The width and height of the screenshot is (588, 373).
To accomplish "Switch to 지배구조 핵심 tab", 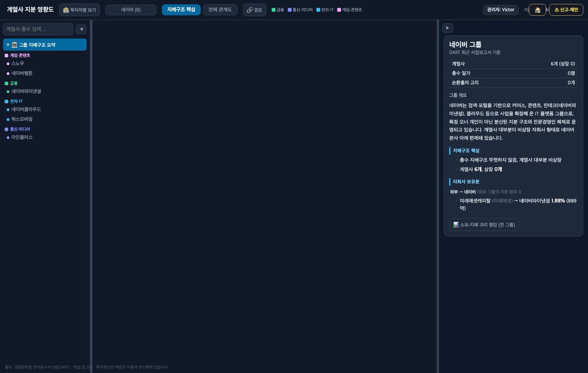I will pos(181,10).
